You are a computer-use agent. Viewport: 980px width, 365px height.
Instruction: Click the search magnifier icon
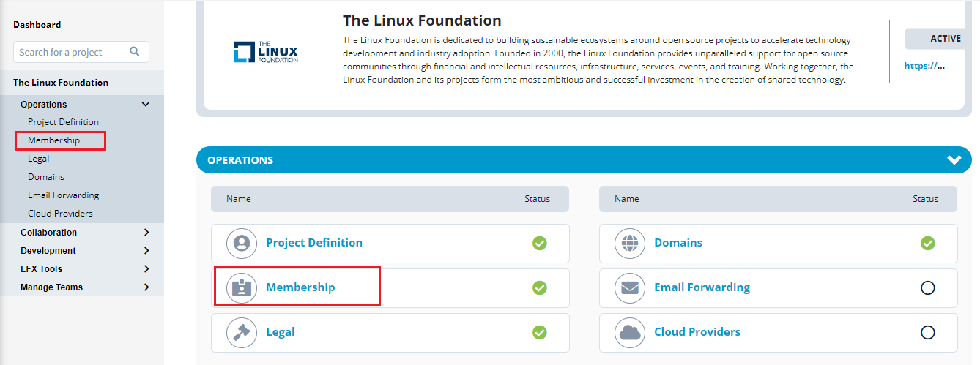pos(134,52)
